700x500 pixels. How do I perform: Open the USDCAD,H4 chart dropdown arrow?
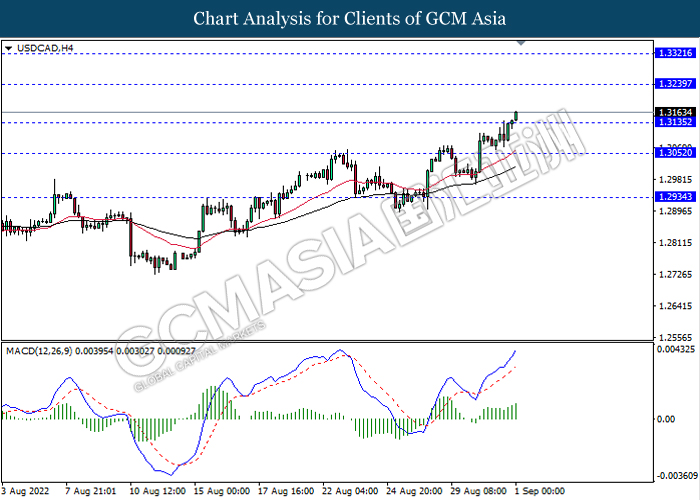coord(8,48)
